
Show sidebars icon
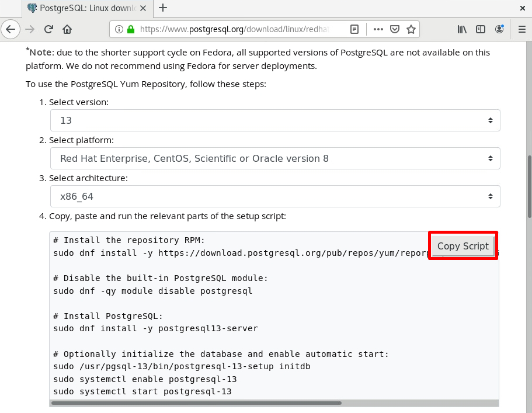[x=481, y=29]
